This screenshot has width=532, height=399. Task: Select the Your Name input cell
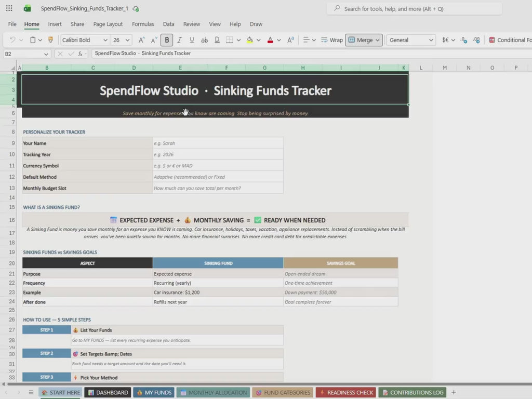coord(218,143)
